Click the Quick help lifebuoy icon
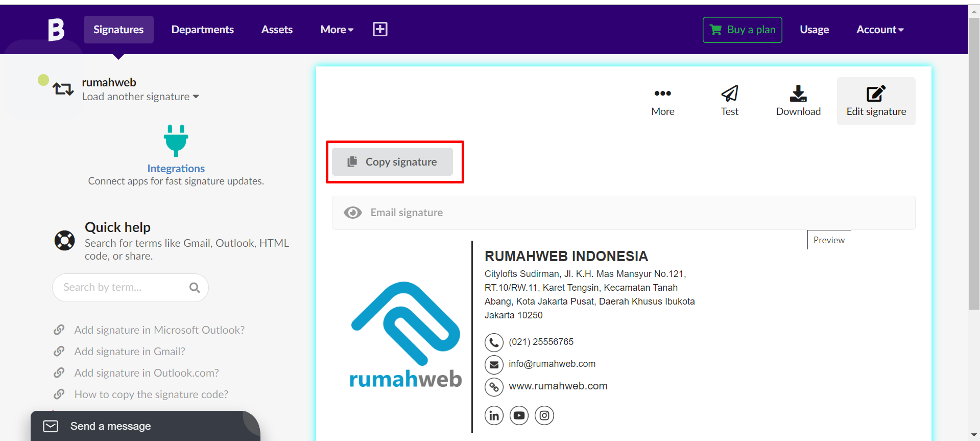This screenshot has height=441, width=980. click(65, 240)
